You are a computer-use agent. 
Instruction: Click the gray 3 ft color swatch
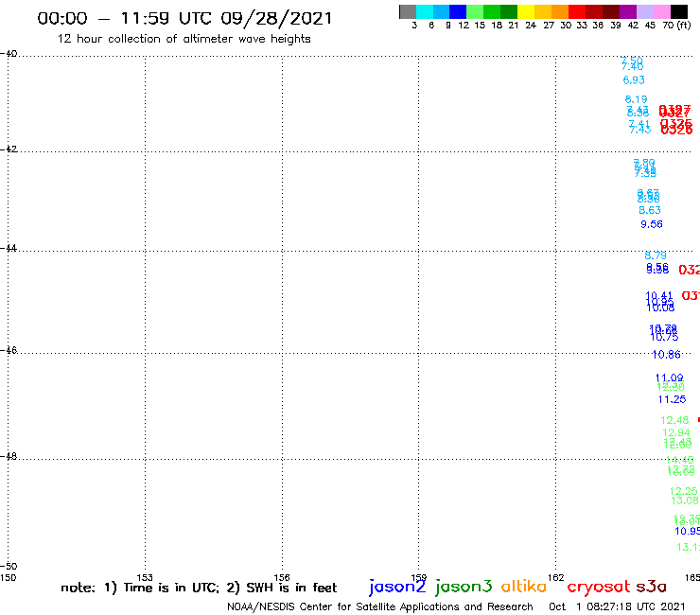coord(408,11)
